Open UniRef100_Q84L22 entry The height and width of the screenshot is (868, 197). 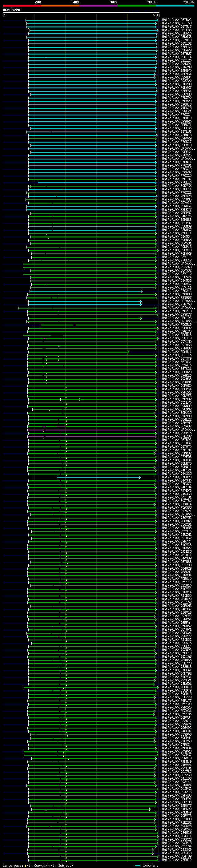177,419
